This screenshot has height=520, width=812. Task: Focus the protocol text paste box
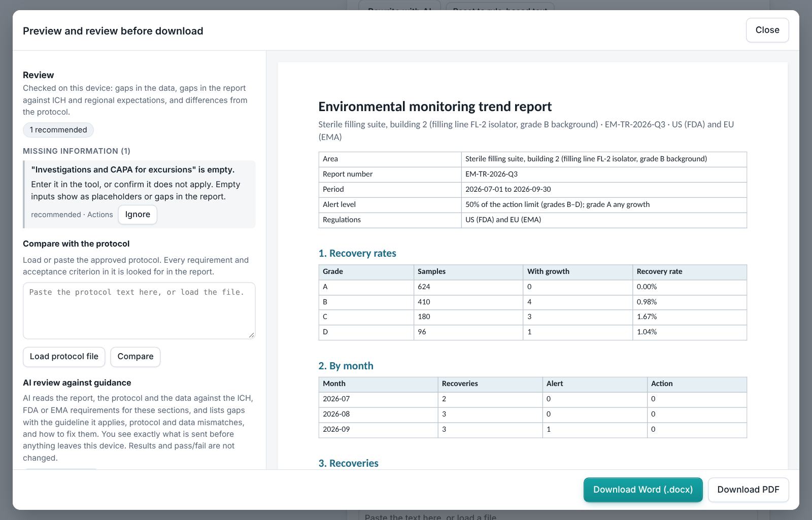coord(139,310)
